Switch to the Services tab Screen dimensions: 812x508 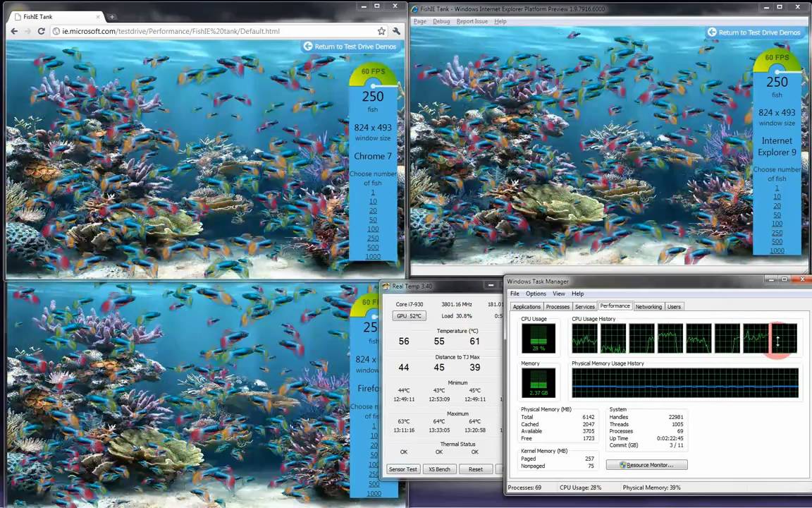pyautogui.click(x=584, y=307)
